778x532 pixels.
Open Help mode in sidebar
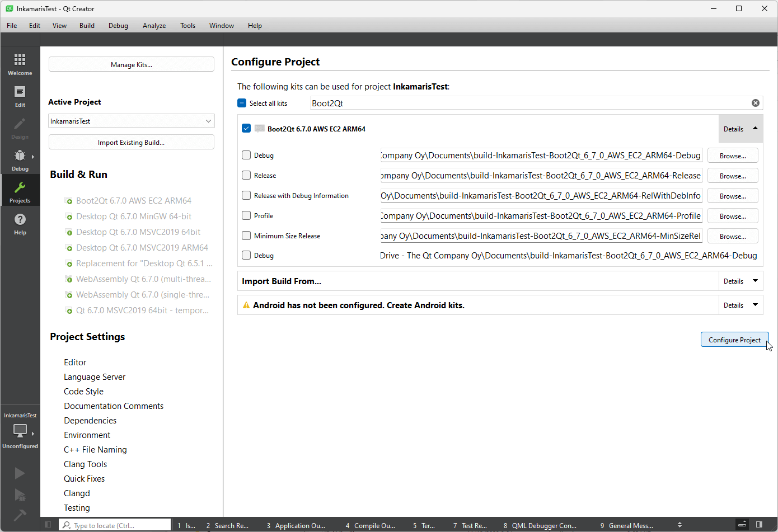pos(20,223)
